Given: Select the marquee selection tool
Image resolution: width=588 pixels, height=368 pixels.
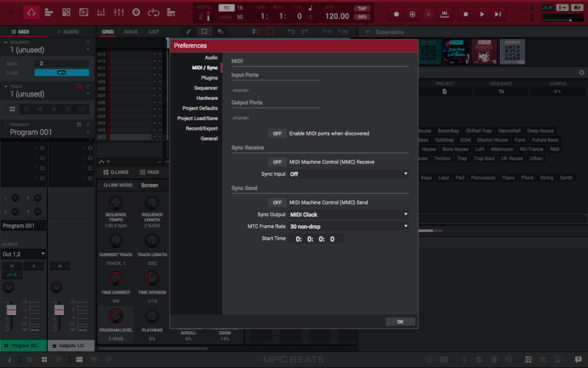Looking at the screenshot, I should click(x=204, y=32).
